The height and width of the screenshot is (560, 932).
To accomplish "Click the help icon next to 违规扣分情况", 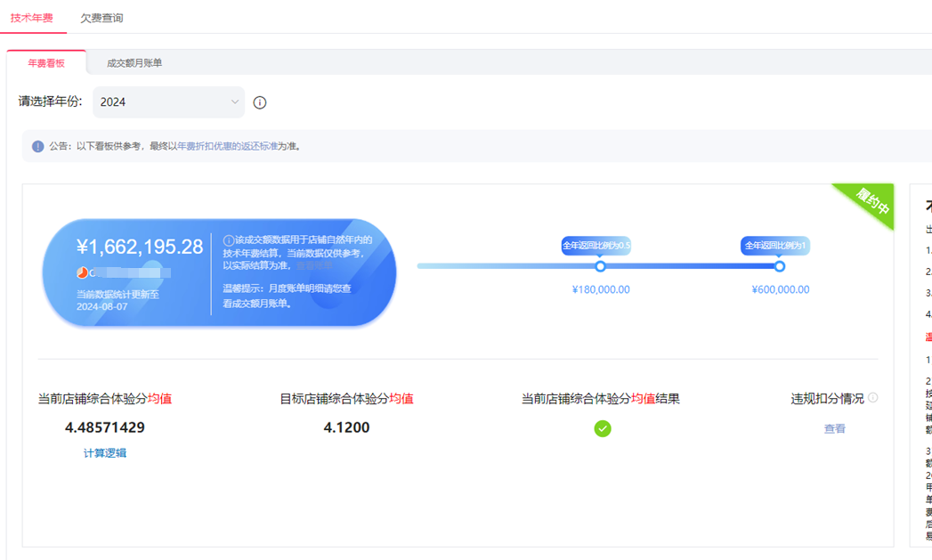I will point(873,398).
